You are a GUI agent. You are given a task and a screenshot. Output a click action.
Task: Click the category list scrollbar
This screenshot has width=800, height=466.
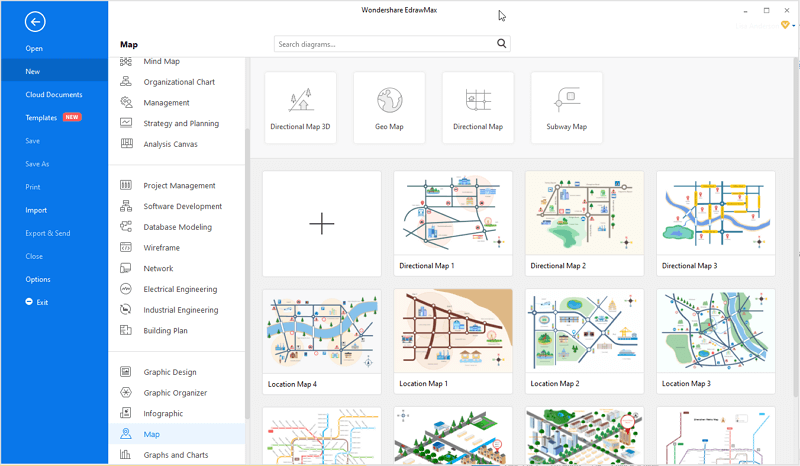pos(247,273)
